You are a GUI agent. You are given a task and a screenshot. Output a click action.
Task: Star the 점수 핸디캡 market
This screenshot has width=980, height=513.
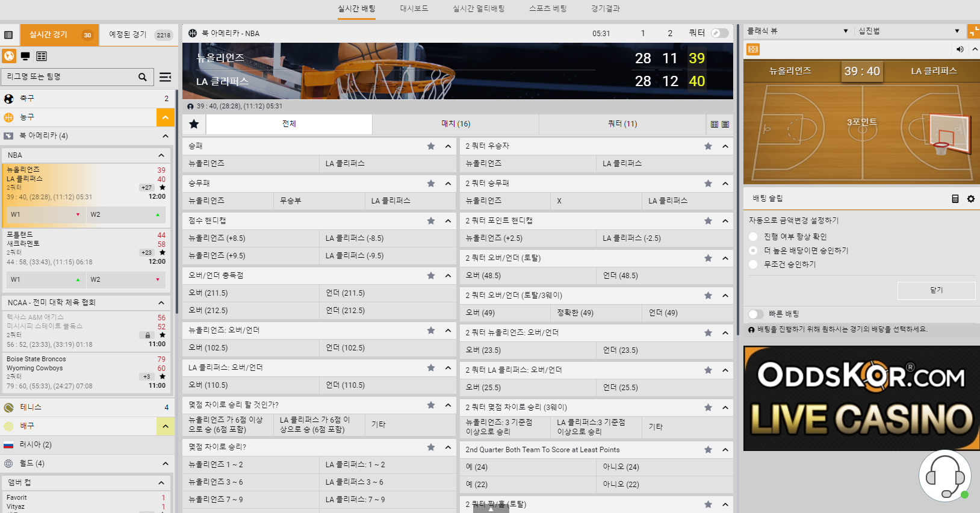(x=431, y=221)
